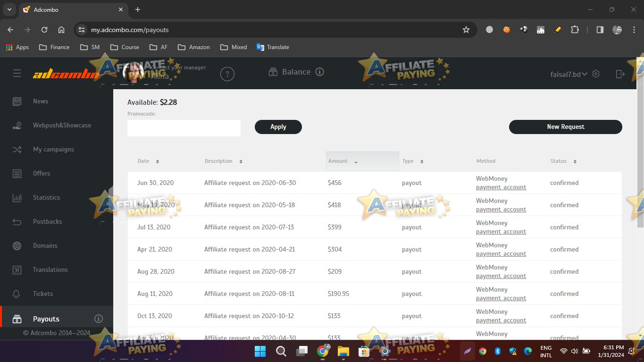644x362 pixels.
Task: Click the Translations sidebar icon
Action: tap(17, 269)
